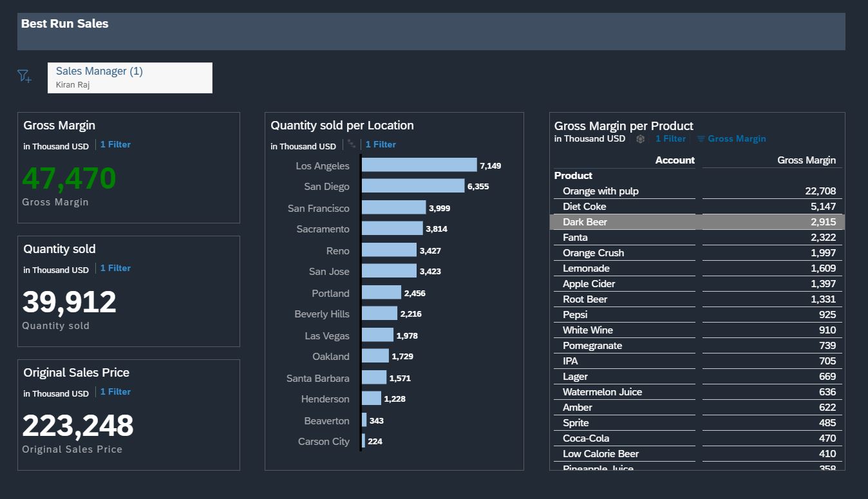Click the add-filter funnel icon near Sales Manager

pyautogui.click(x=24, y=76)
